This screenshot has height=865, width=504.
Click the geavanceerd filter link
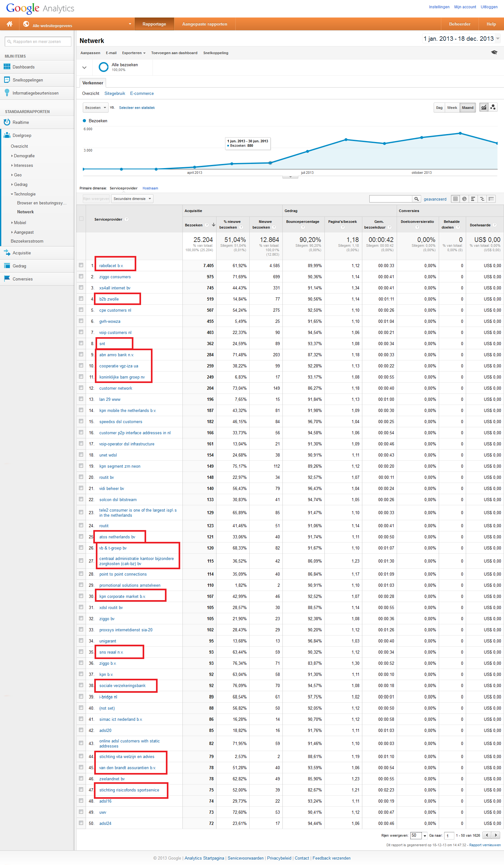[x=435, y=199]
